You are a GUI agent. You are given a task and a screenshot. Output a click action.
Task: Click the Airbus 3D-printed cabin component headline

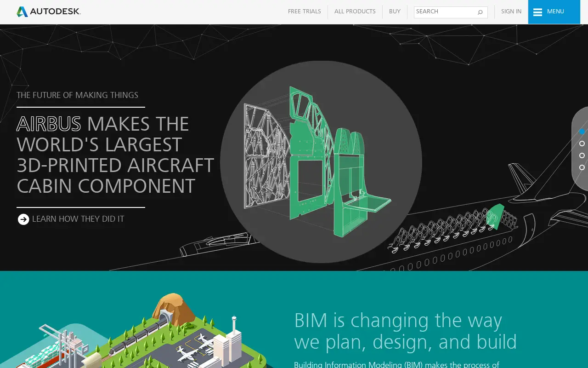115,155
